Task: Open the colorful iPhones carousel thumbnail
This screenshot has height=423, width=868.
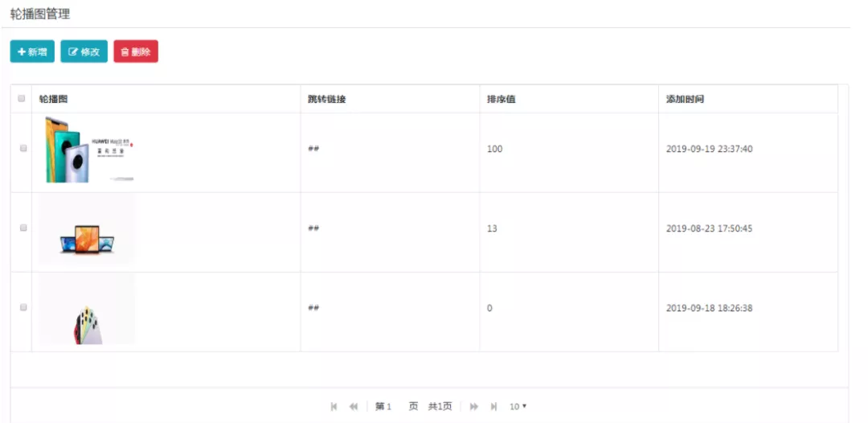Action: tap(87, 309)
